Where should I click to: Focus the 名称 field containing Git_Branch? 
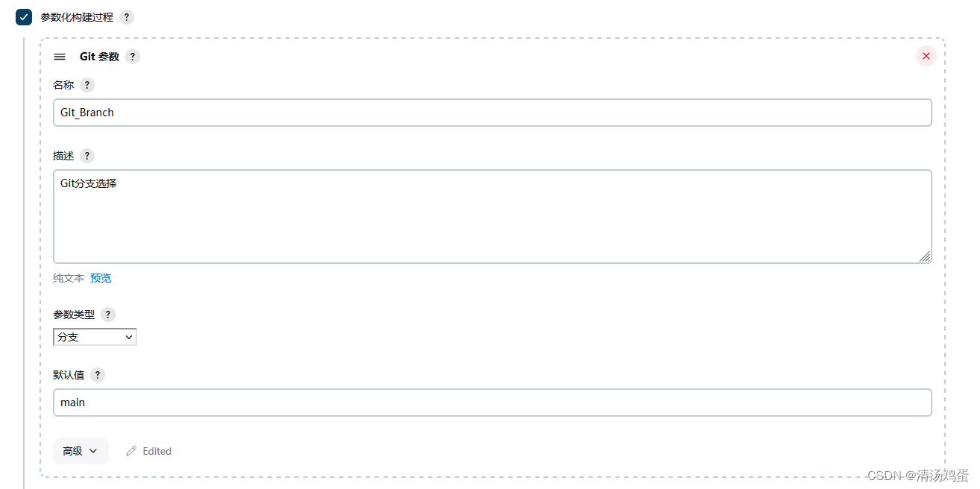click(493, 113)
